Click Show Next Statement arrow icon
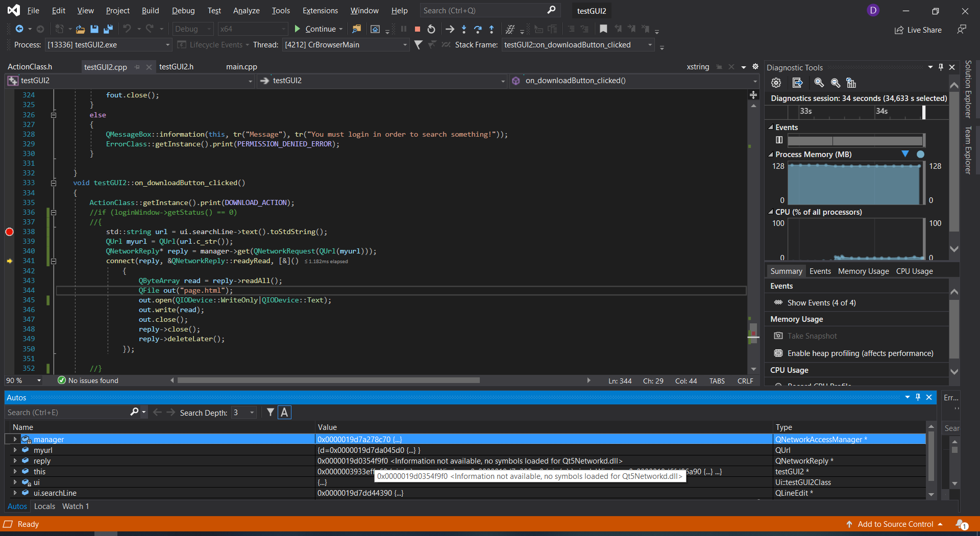Screen dimensions: 980x536 point(450,29)
